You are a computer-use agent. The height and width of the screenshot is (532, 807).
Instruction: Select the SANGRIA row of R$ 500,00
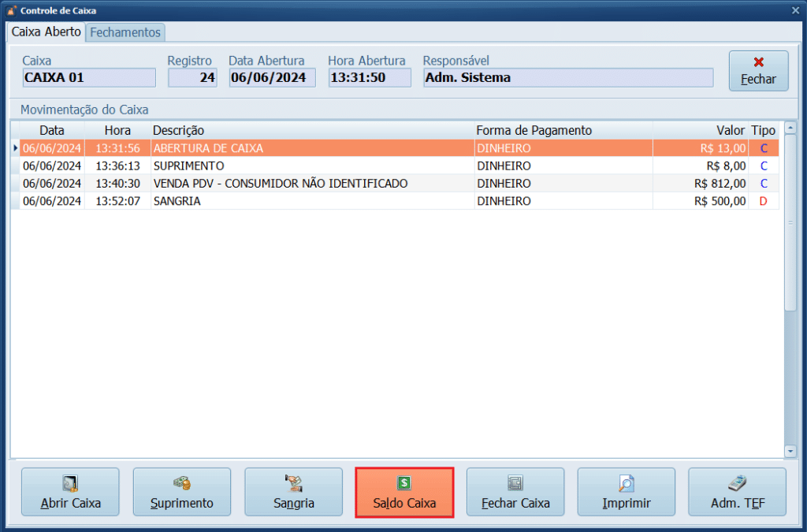[315, 201]
